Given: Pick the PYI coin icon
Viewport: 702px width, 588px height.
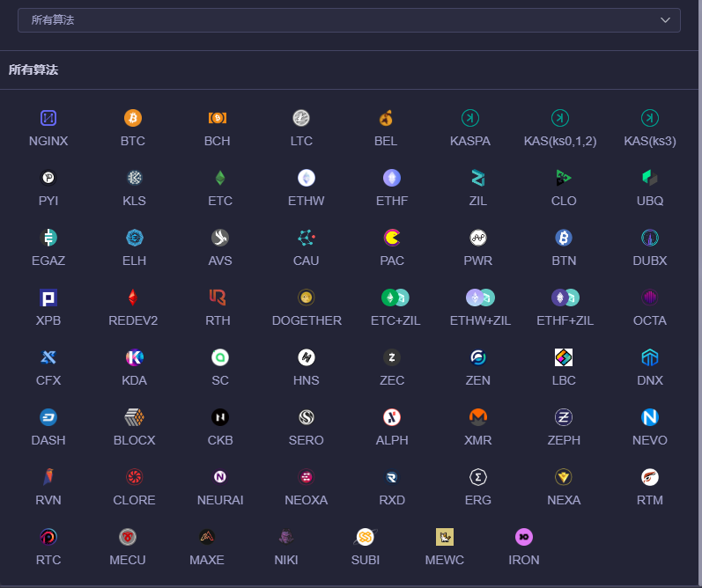Looking at the screenshot, I should coord(48,178).
